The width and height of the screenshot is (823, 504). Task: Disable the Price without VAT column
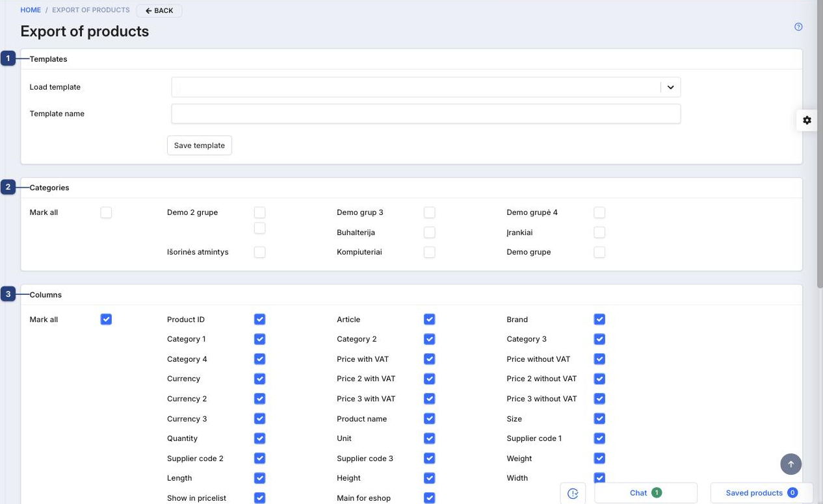[599, 359]
